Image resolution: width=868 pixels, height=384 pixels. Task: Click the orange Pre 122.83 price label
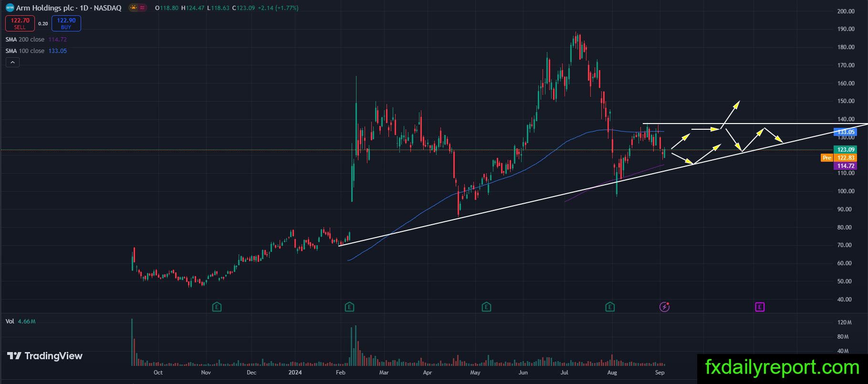click(838, 158)
